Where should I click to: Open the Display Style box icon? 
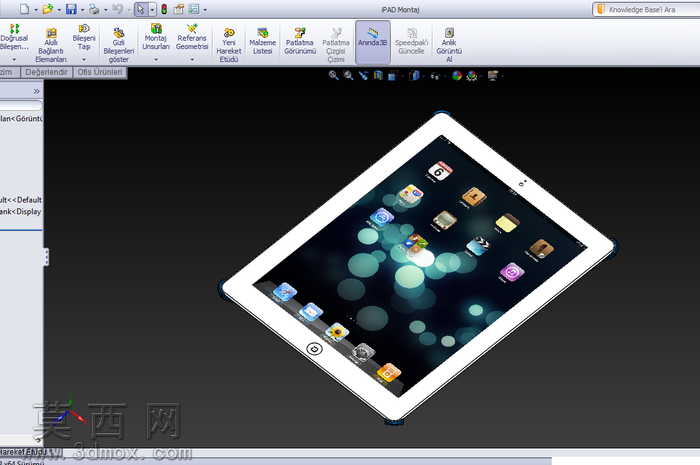tap(414, 76)
